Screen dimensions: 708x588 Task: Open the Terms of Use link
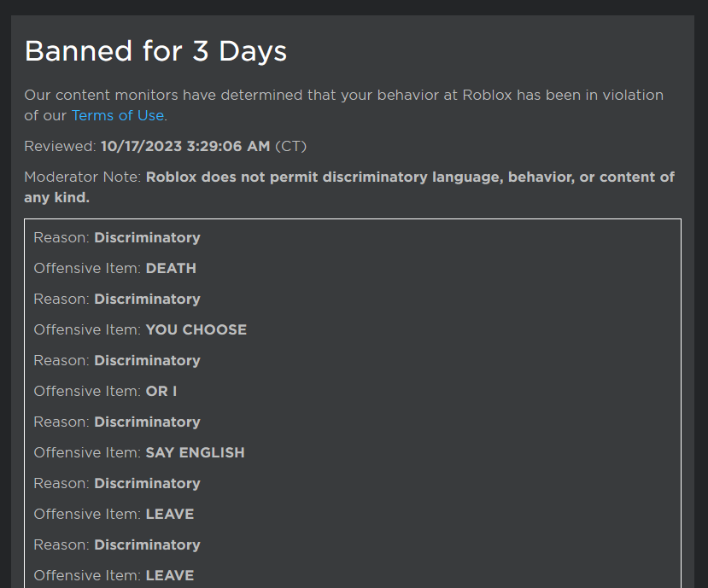(x=118, y=115)
